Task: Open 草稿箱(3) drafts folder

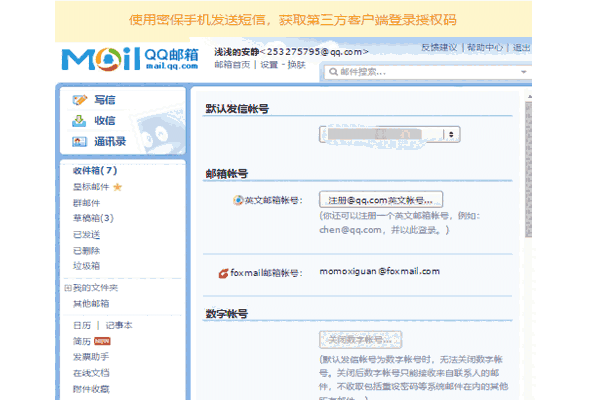Action: 93,218
